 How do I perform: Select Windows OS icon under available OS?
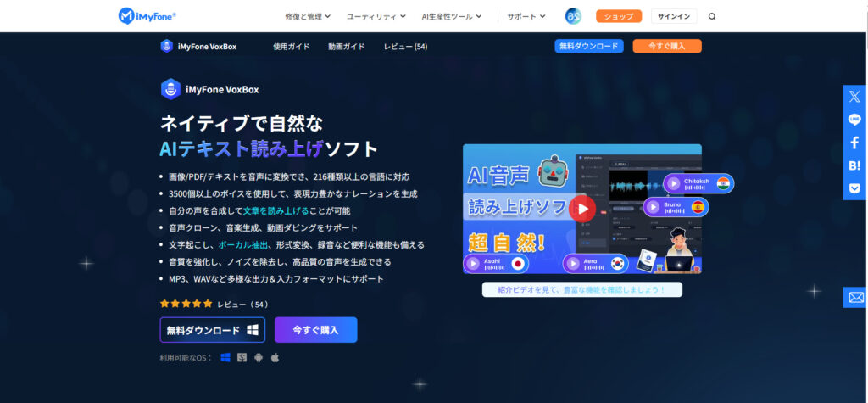(x=225, y=357)
